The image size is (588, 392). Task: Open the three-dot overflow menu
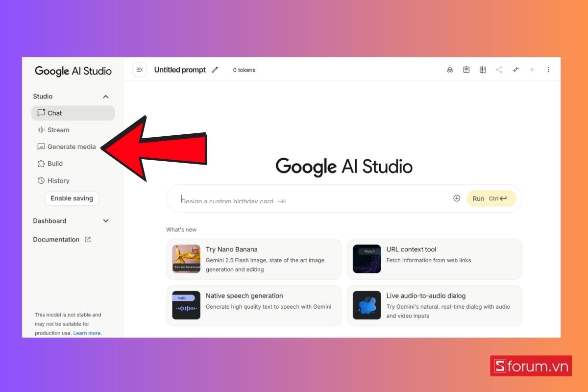click(548, 70)
